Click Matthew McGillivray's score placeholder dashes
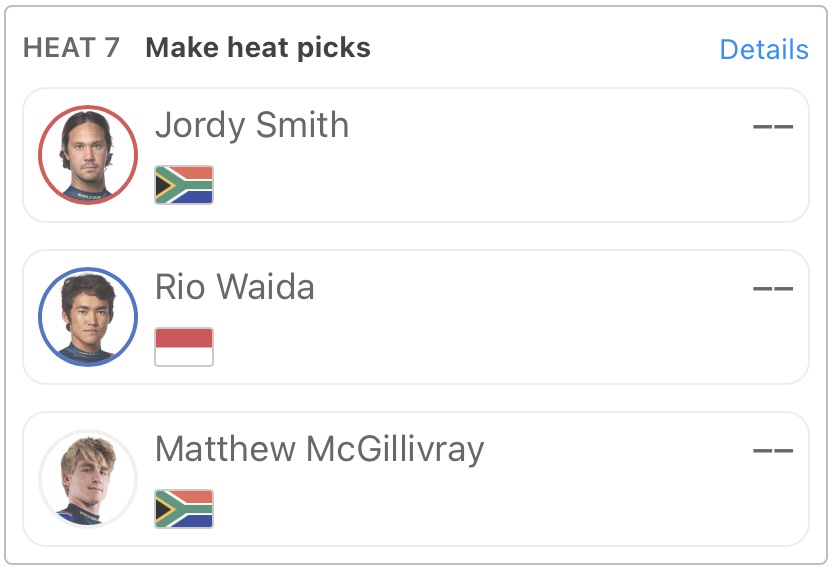This screenshot has width=834, height=574. (x=772, y=451)
